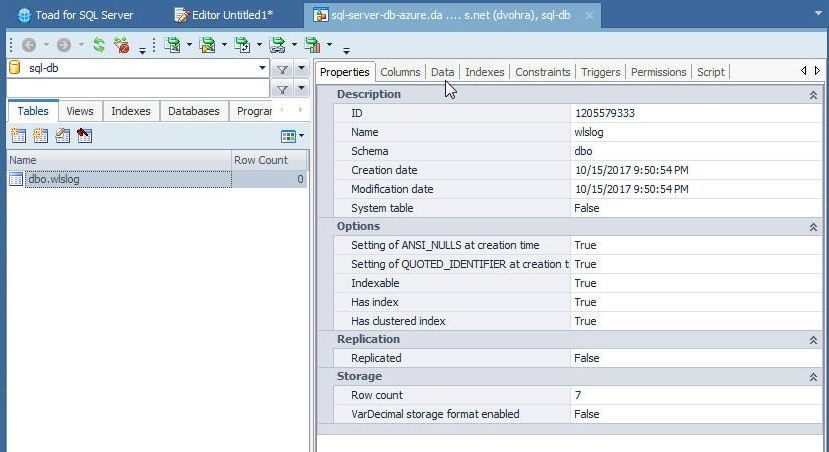This screenshot has width=829, height=452.
Task: Click the dbo.wlslog table row icon
Action: 16,179
